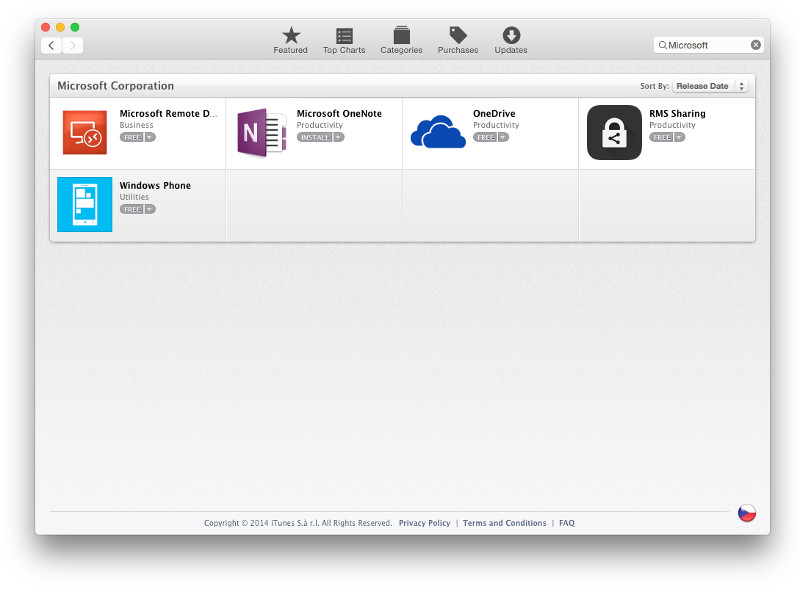800x589 pixels.
Task: Open the RMS Sharing title link
Action: pyautogui.click(x=678, y=114)
